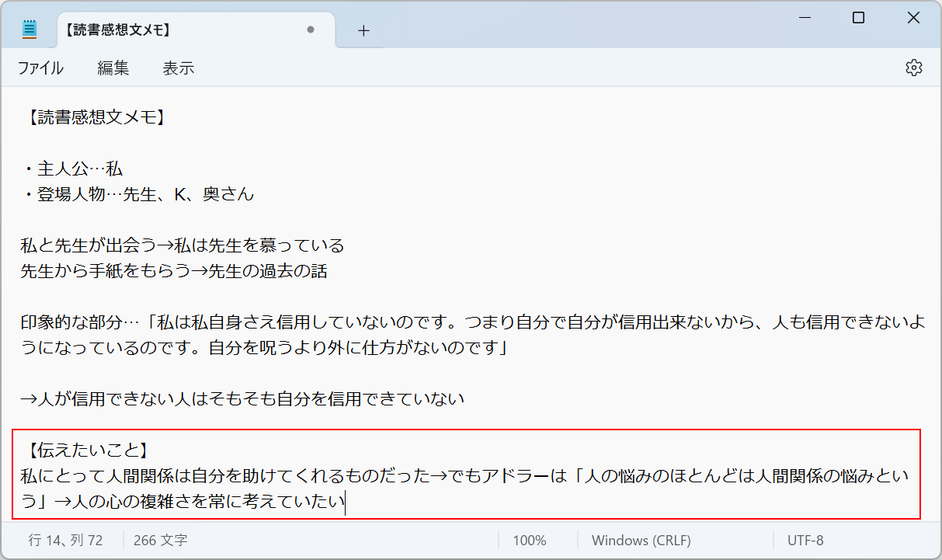Add a new tab with plus button
942x560 pixels.
coord(363,30)
